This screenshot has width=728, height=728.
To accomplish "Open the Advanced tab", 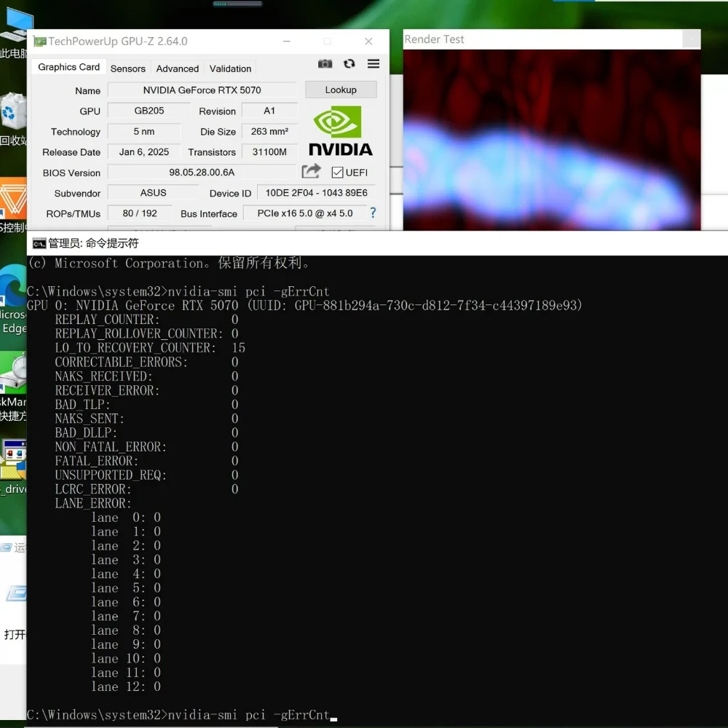I will point(178,68).
